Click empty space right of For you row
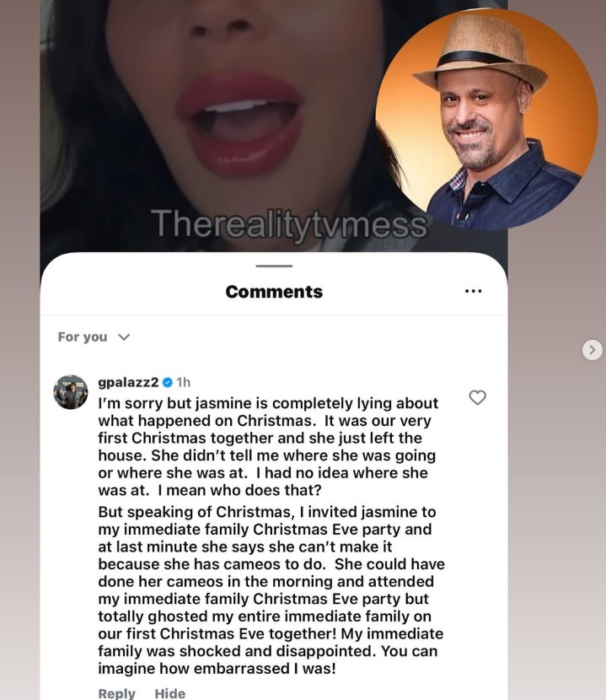Image resolution: width=606 pixels, height=700 pixels. (313, 337)
